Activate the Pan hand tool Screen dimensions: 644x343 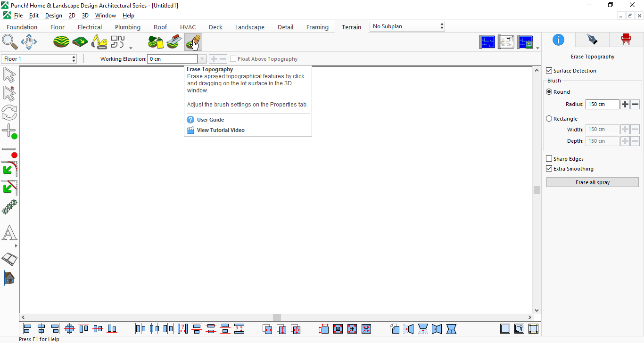click(x=29, y=42)
